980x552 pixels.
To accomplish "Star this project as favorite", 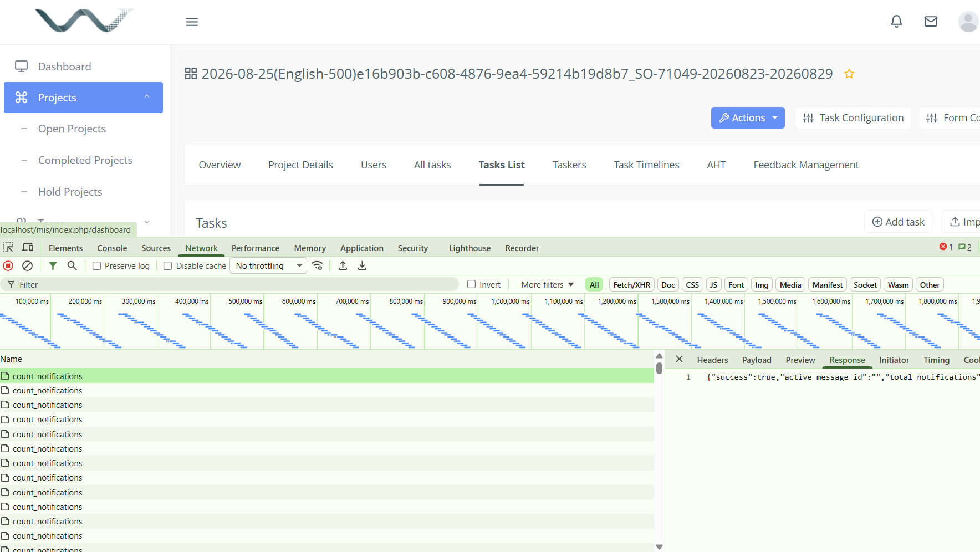I will pyautogui.click(x=849, y=74).
